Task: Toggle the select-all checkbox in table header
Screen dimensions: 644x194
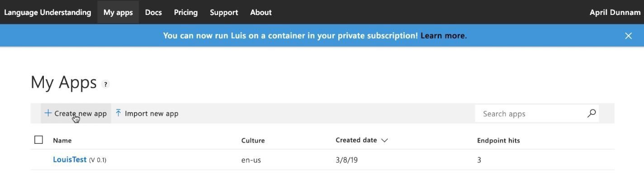Action: pyautogui.click(x=39, y=140)
